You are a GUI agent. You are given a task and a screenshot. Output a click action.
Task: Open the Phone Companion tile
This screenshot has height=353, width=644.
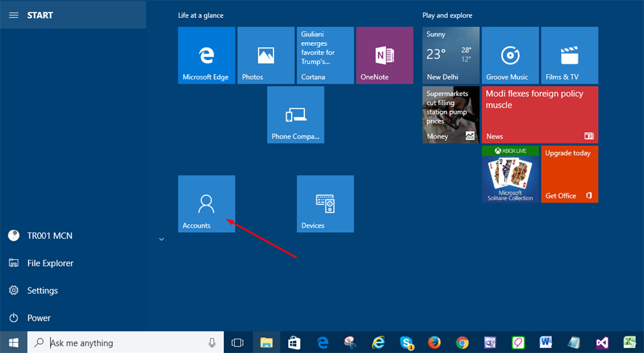point(296,115)
